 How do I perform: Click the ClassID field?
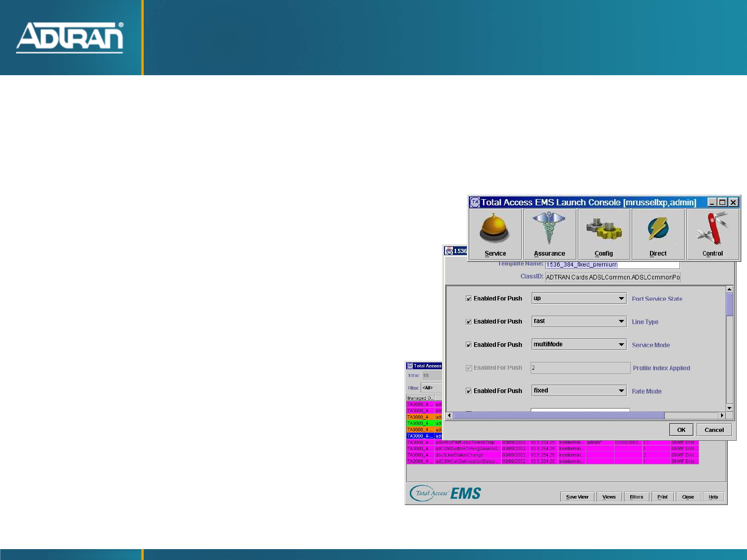coord(613,277)
